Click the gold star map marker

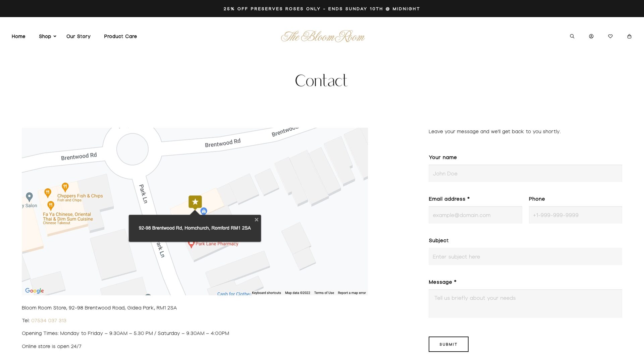point(195,202)
